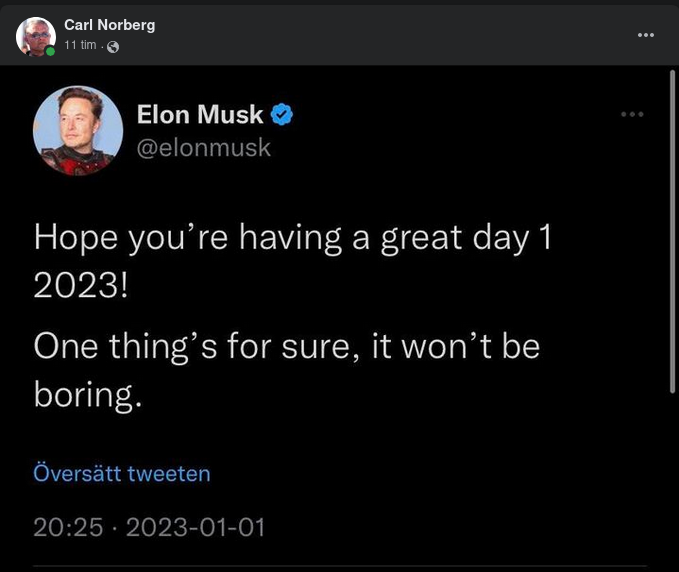The width and height of the screenshot is (679, 572).
Task: Click the "11 tim" post timestamp
Action: [x=79, y=46]
